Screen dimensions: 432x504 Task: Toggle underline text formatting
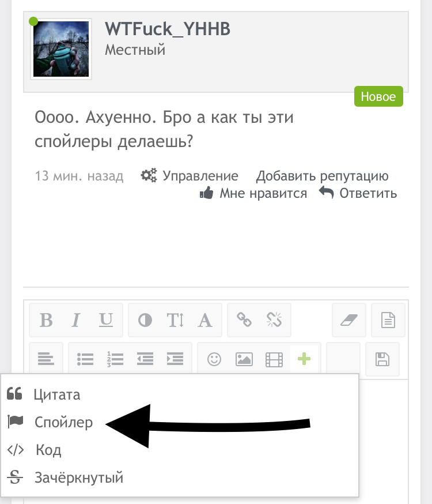click(106, 320)
